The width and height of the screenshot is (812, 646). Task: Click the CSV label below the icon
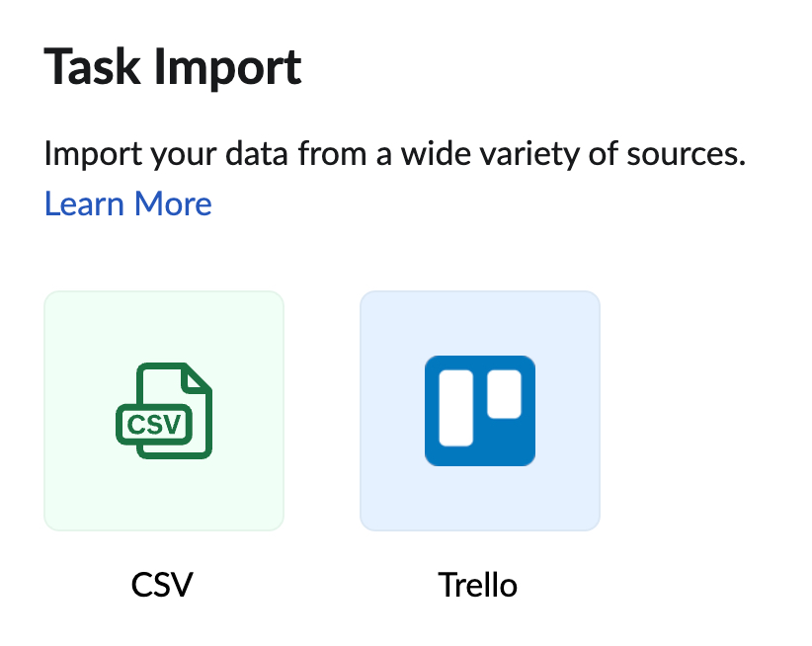(163, 584)
